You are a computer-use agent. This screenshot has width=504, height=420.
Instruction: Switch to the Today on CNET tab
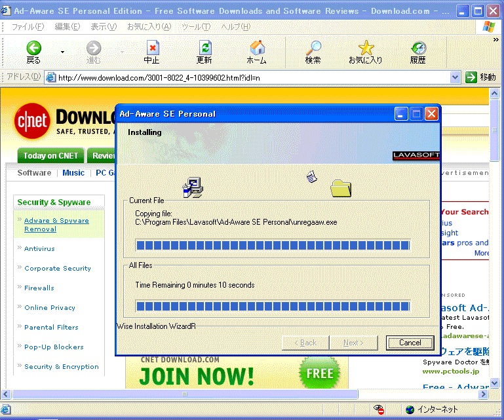pos(50,155)
